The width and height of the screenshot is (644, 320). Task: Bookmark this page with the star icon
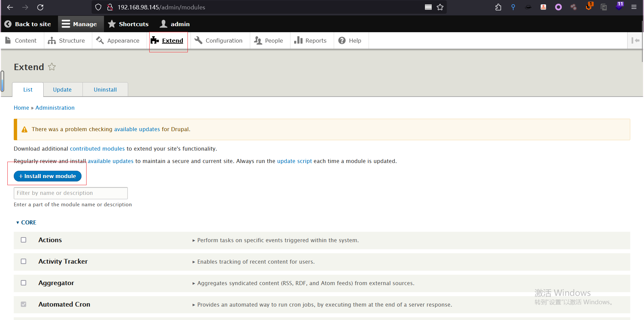(440, 7)
